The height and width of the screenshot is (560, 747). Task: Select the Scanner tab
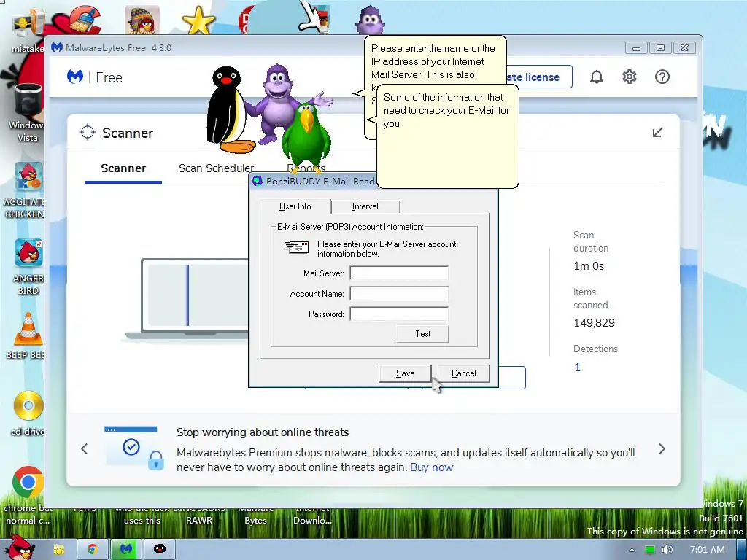point(123,168)
